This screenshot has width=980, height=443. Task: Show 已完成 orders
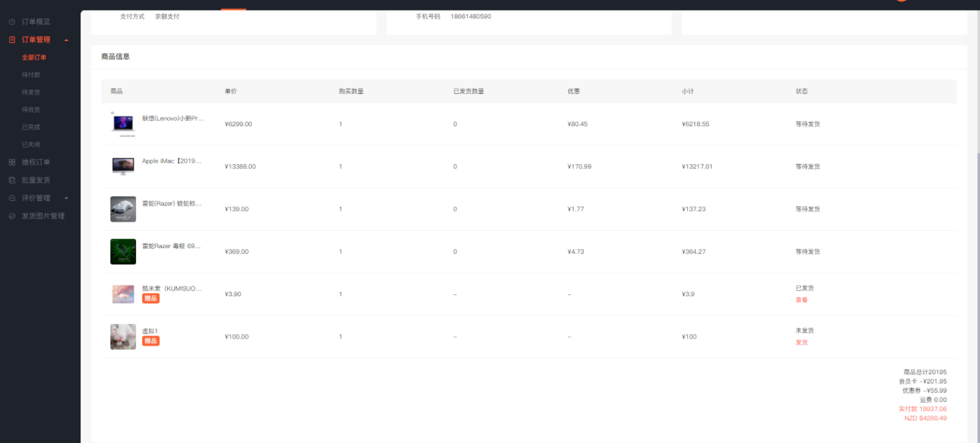coord(31,127)
